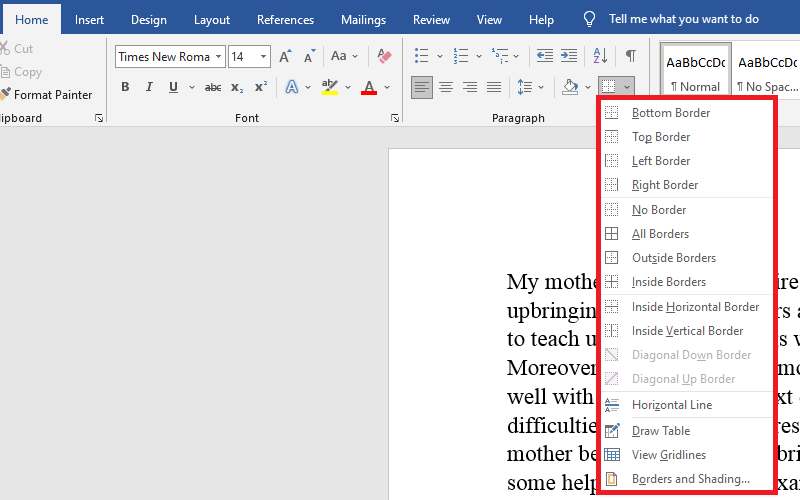Click the Bold formatting icon

pos(125,87)
